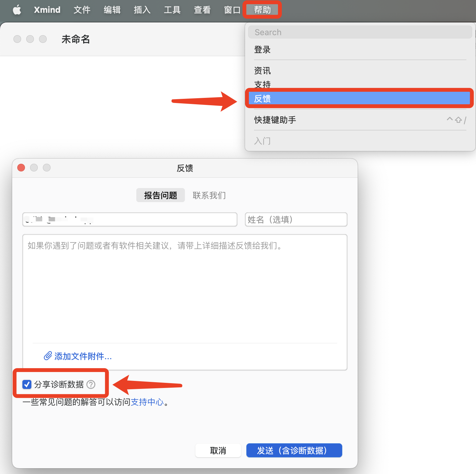The height and width of the screenshot is (474, 476).
Task: Click the question mark help icon beside 分享诊断数据
Action: 91,384
